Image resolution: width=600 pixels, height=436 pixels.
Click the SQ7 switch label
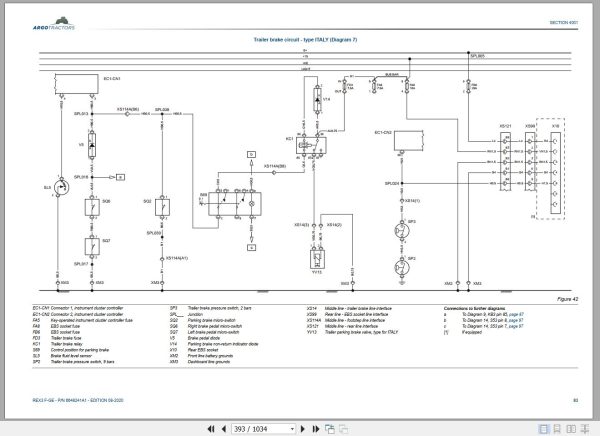tap(106, 241)
